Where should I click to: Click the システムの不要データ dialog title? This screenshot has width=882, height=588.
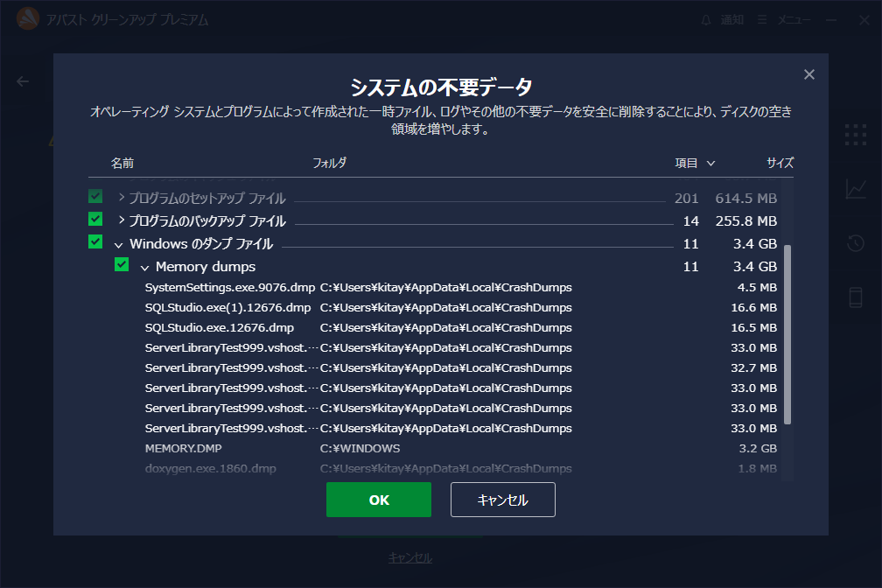pos(441,87)
